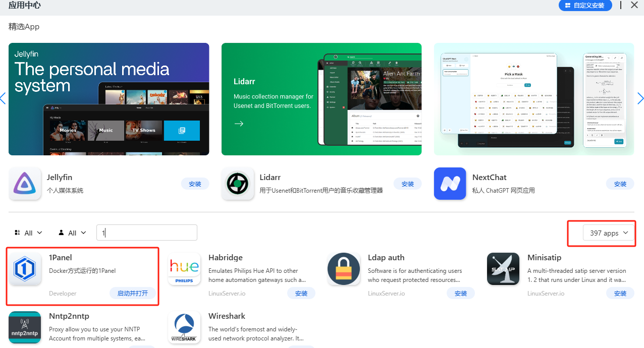
Task: Click the Jellyfin app icon
Action: [x=25, y=184]
